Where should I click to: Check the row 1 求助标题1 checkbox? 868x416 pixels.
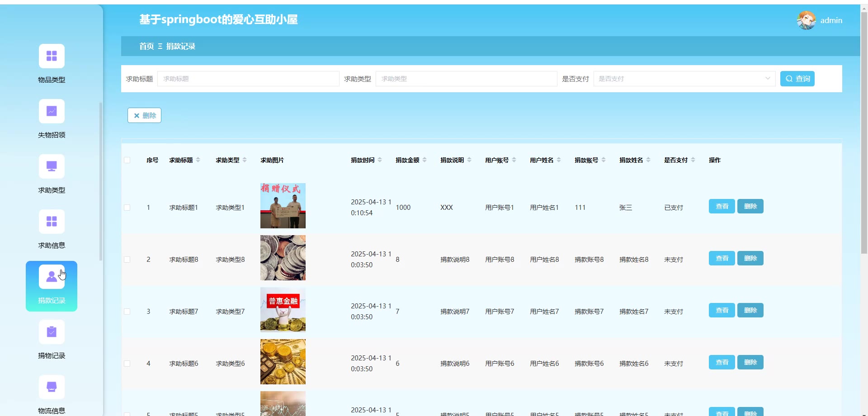click(x=127, y=208)
